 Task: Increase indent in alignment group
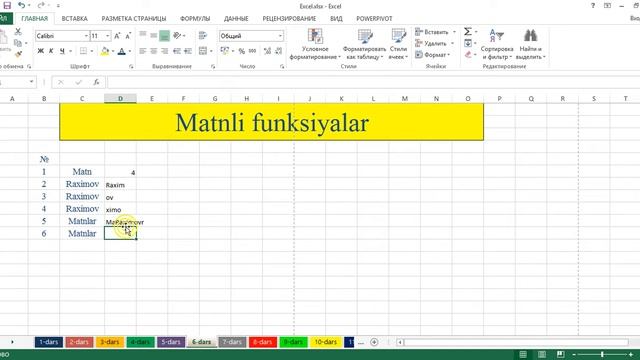coord(188,51)
